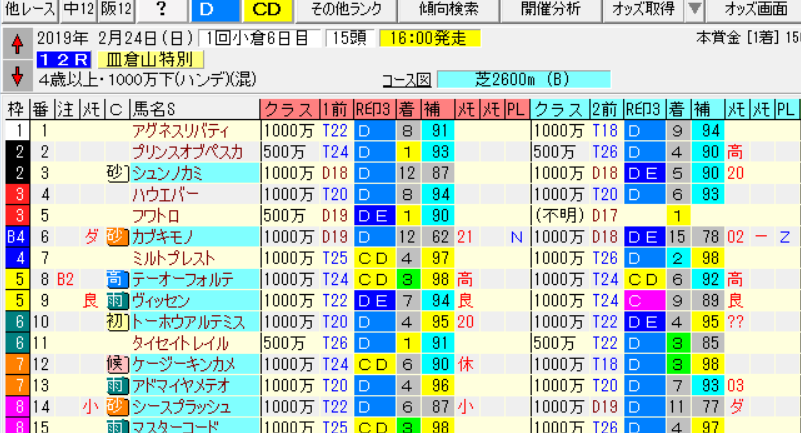Select horse name ミルトプレスト in the table
Viewport: 801px width, 433px height.
coord(173,258)
